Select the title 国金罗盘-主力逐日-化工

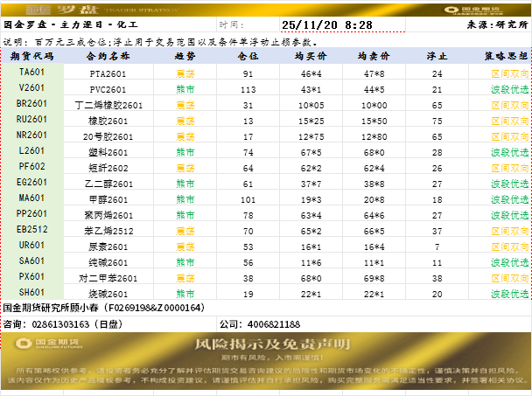[71, 24]
